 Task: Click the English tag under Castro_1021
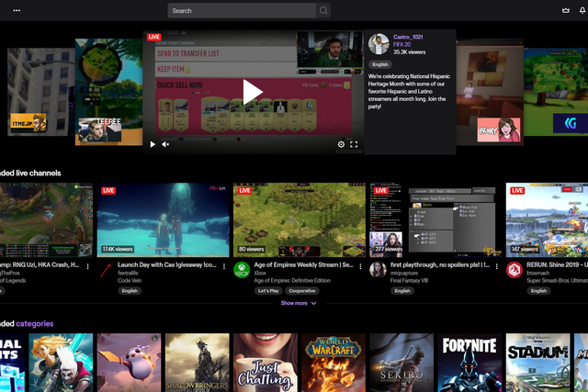click(379, 64)
